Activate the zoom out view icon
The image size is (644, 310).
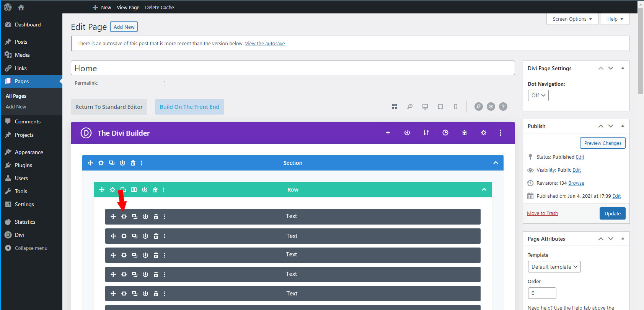(x=410, y=107)
